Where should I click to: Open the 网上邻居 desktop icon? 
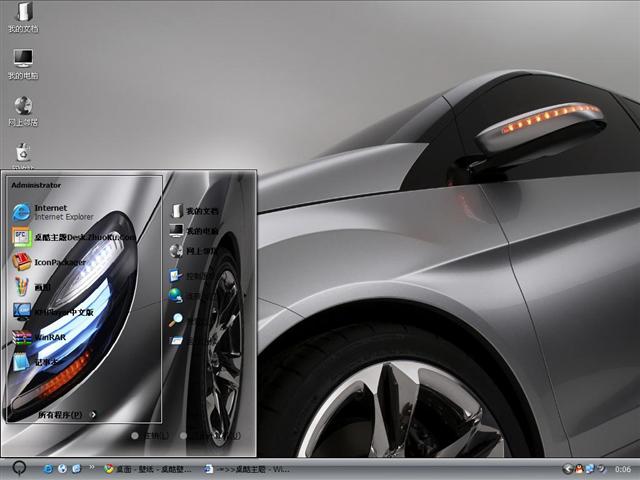pos(23,111)
